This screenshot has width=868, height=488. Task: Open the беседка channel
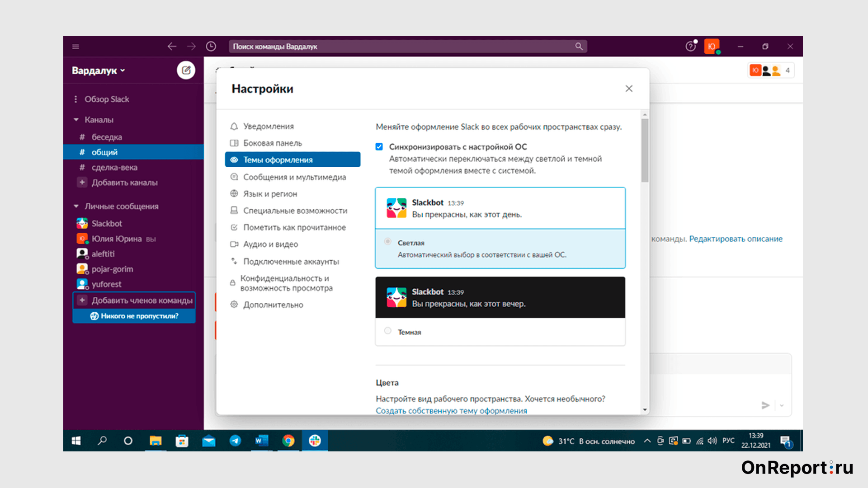[x=133, y=137]
